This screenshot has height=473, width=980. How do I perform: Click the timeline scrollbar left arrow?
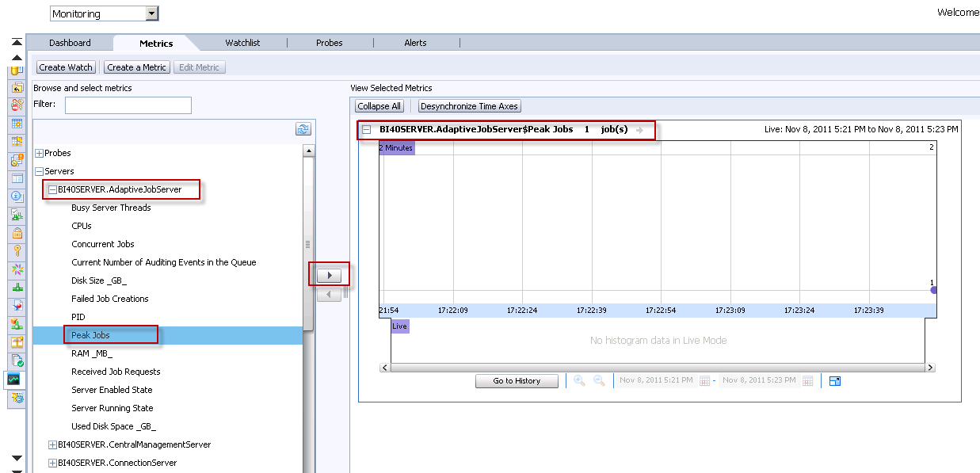pos(385,368)
